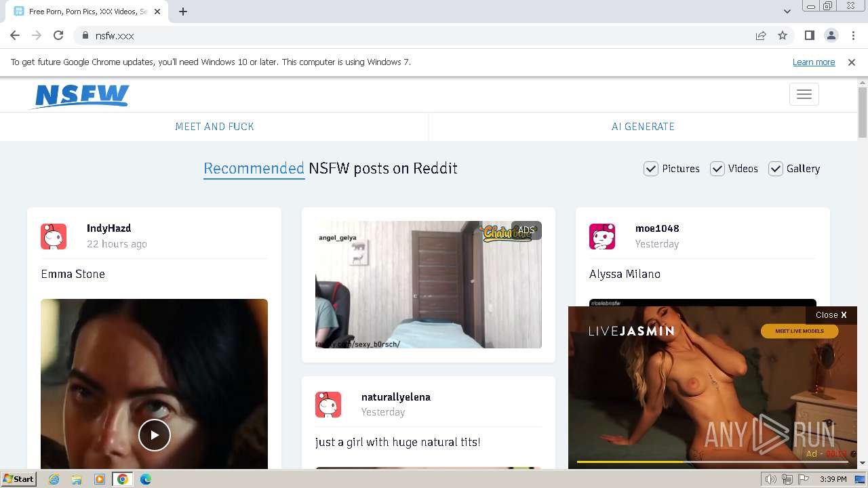868x488 pixels.
Task: Click the NSFW site logo
Action: coord(80,96)
